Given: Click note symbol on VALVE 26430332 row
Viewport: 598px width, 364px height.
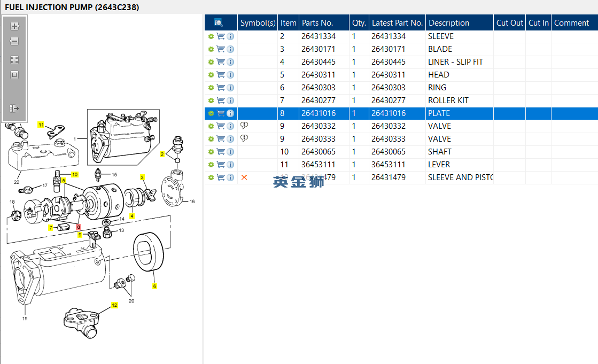Looking at the screenshot, I should point(244,126).
